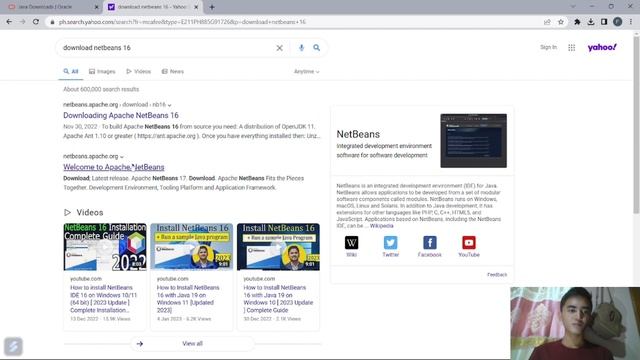Close the download netbeans 16 Yahoo tab
The image size is (640, 360).
pos(196,7)
